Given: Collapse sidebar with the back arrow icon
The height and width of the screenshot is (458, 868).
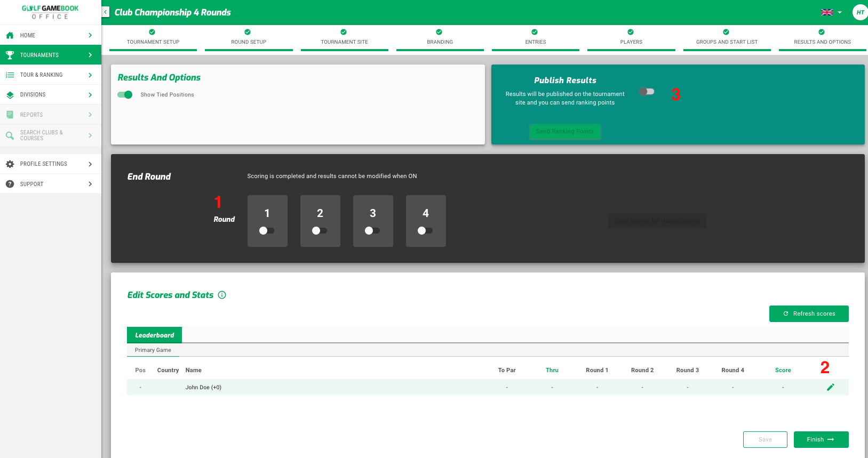Looking at the screenshot, I should 106,12.
